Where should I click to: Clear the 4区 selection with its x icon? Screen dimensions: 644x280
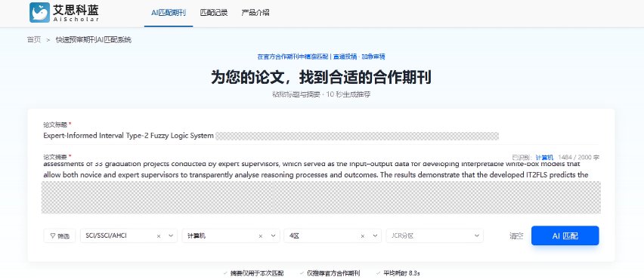363,236
